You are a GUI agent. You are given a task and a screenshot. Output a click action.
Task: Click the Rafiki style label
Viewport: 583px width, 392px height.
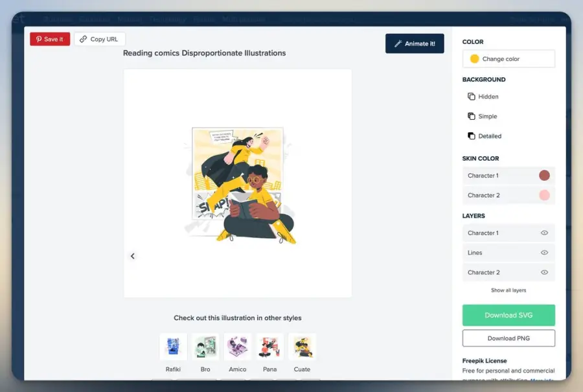(x=173, y=369)
